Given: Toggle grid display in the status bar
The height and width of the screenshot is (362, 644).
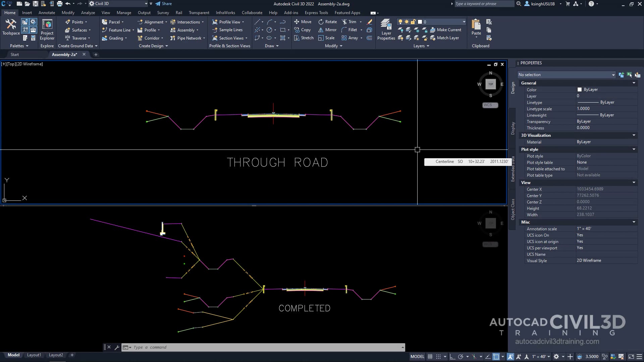Looking at the screenshot, I should pos(430,356).
